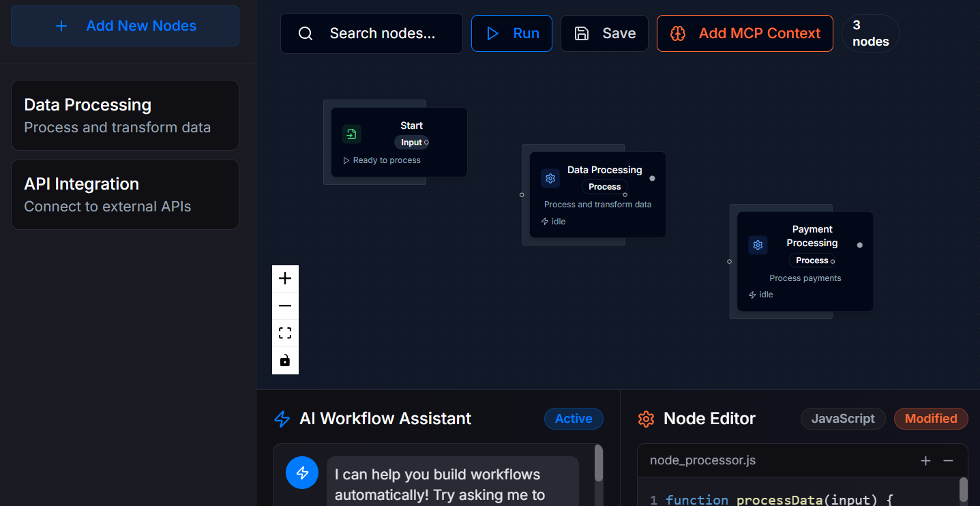
Task: Select the Data Processing node on canvas
Action: pyautogui.click(x=597, y=194)
